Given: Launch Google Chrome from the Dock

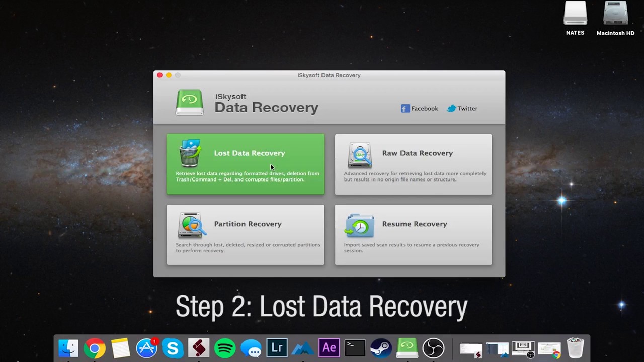Looking at the screenshot, I should coord(95,348).
